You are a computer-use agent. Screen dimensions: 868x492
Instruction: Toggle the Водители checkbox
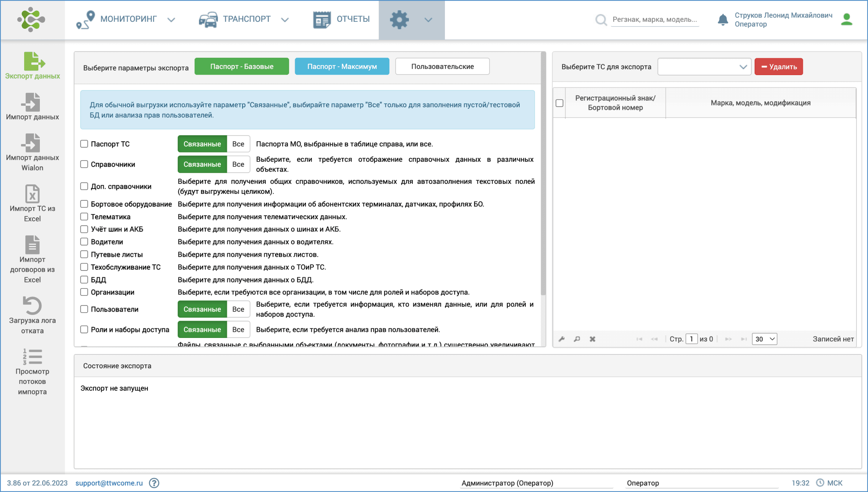[84, 242]
